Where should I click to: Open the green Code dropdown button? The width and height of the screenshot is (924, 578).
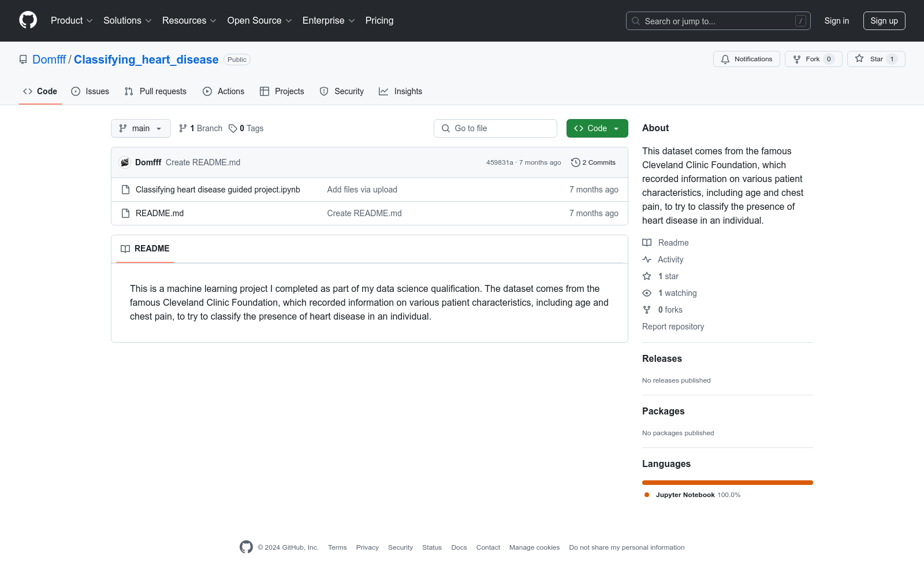(x=597, y=128)
